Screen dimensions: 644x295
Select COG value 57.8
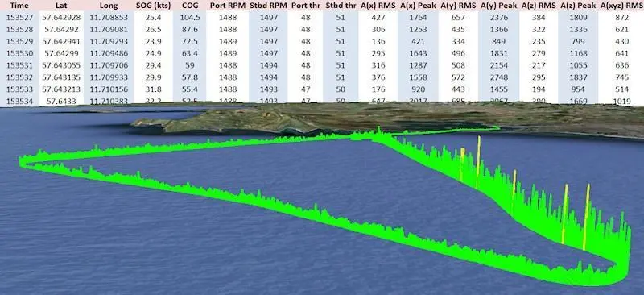tap(190, 77)
